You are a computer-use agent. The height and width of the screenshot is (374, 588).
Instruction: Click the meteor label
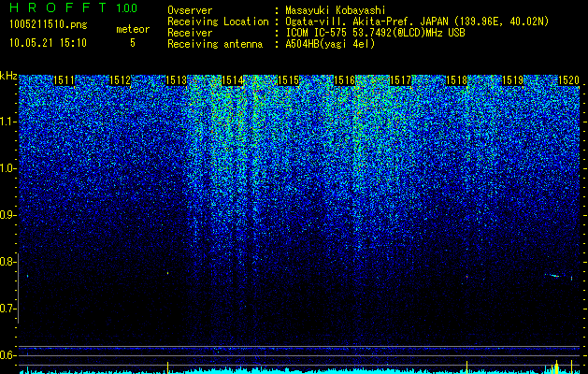(133, 29)
